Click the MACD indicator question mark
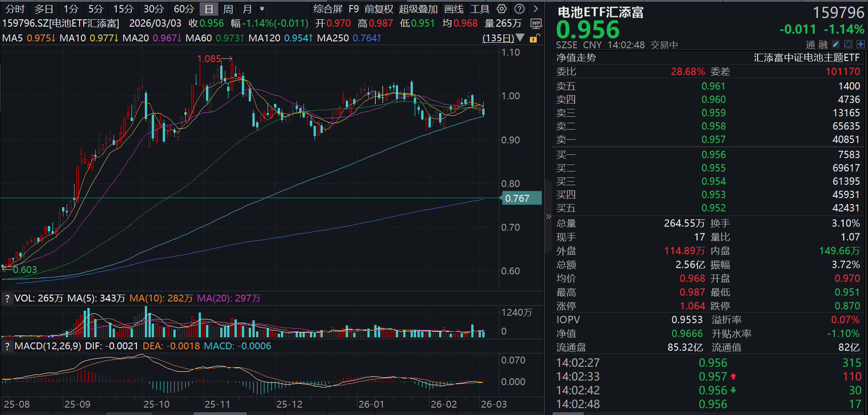The width and height of the screenshot is (868, 415). pos(7,346)
